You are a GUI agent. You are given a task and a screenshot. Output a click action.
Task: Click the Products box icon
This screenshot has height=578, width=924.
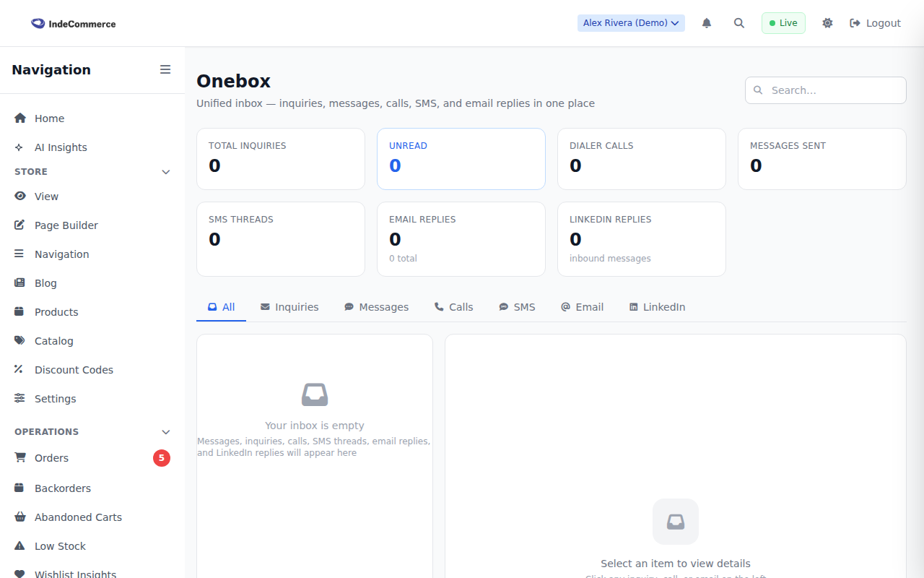point(19,311)
